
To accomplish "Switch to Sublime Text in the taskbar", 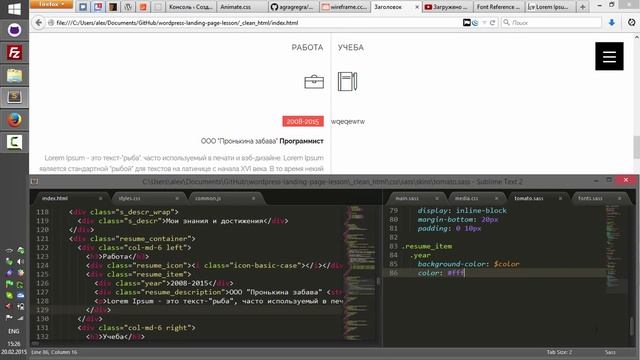I will [x=14, y=97].
